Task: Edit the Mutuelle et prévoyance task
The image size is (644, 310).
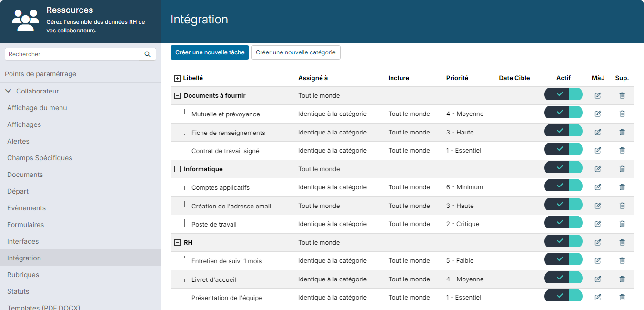Action: pos(598,114)
